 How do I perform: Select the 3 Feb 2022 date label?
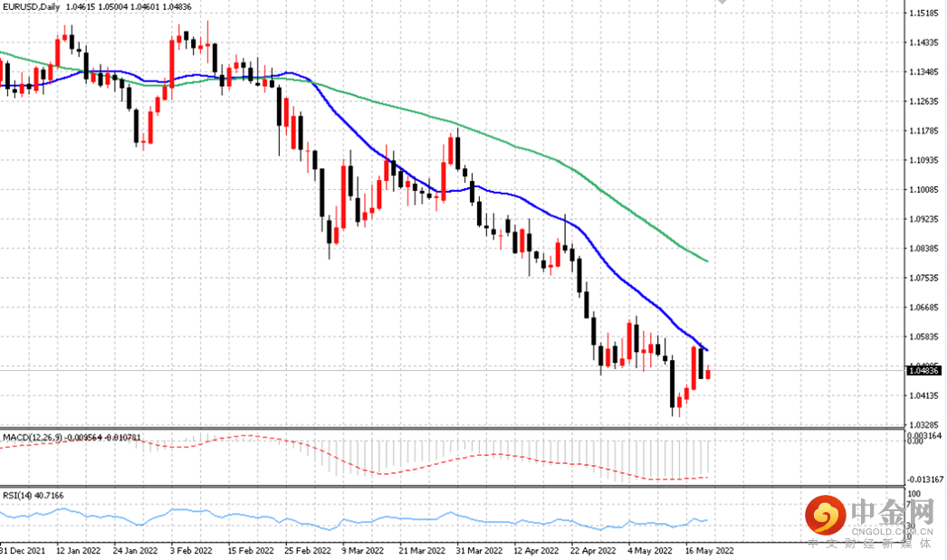[191, 550]
